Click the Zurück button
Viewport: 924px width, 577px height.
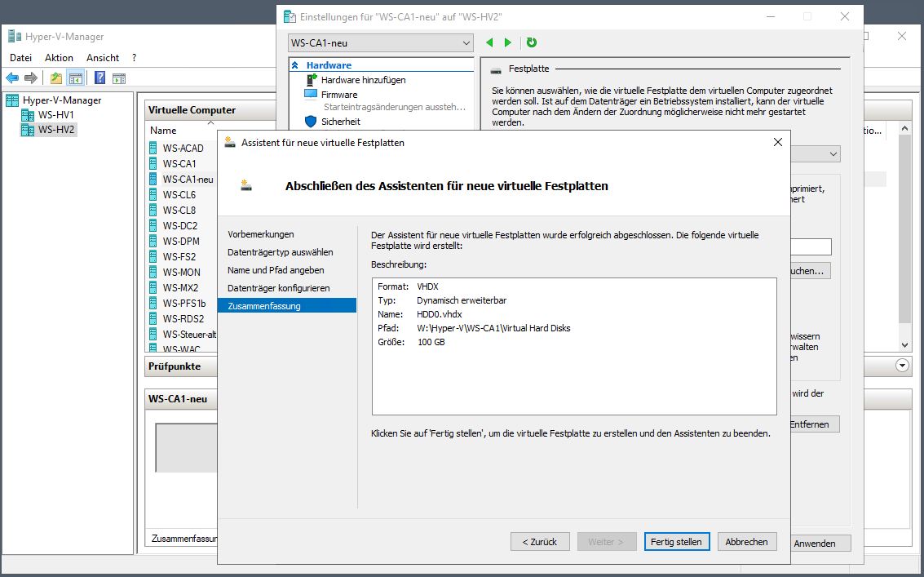(541, 542)
